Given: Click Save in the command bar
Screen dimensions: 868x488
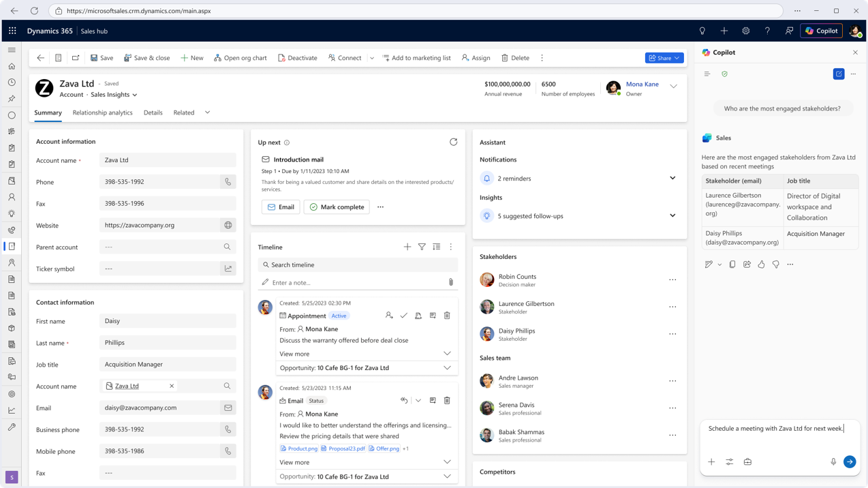Looking at the screenshot, I should click(102, 58).
